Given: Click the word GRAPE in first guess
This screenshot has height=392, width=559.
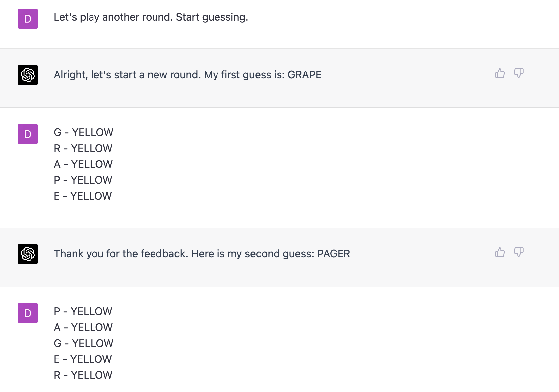Looking at the screenshot, I should click(x=304, y=75).
